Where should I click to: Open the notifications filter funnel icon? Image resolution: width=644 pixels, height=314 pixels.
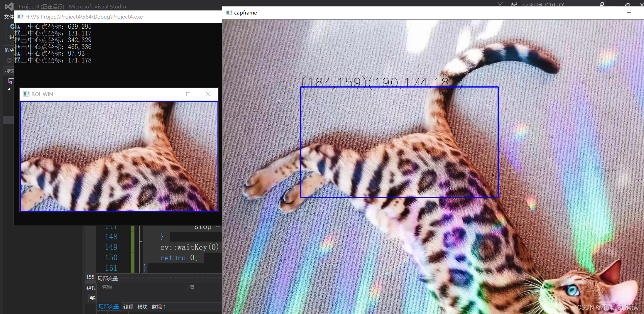click(x=500, y=4)
